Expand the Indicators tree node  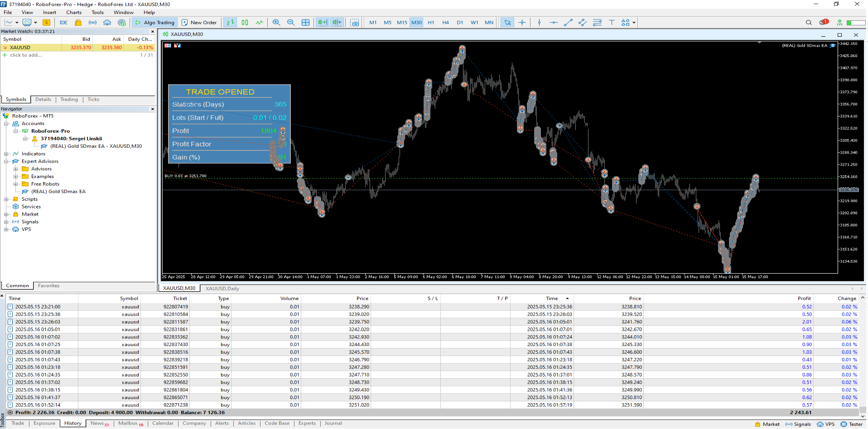(6, 154)
